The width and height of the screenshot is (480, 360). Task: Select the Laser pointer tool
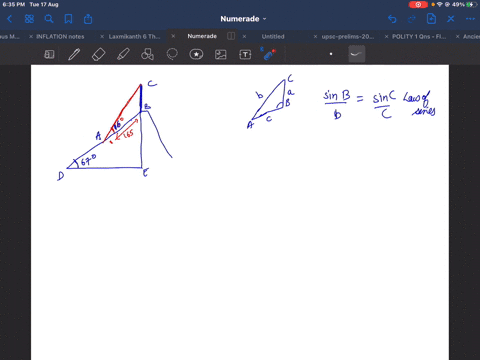[269, 54]
